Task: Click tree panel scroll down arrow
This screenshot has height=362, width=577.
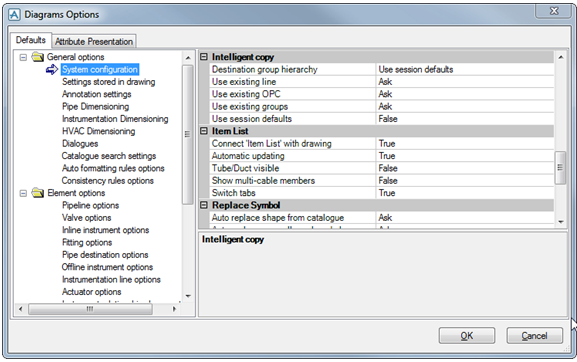Action: click(x=188, y=296)
